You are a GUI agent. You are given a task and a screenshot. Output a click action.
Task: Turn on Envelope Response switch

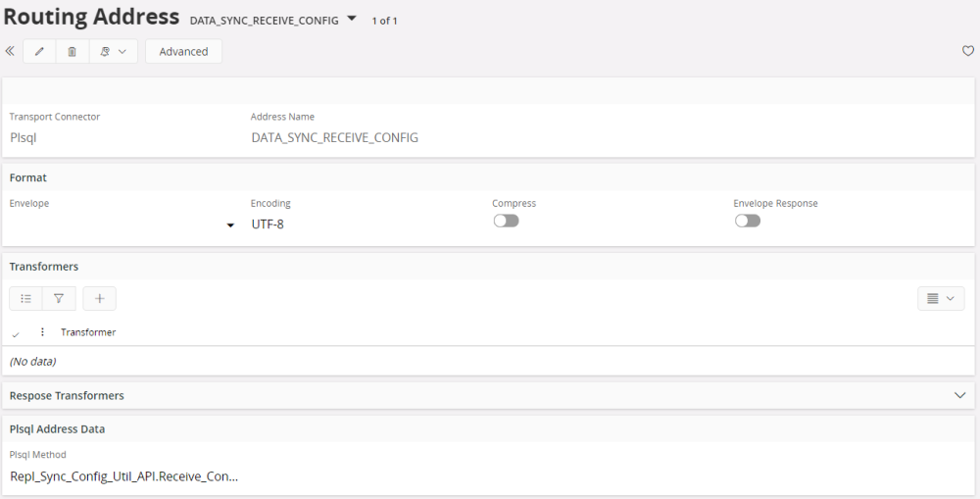point(747,221)
